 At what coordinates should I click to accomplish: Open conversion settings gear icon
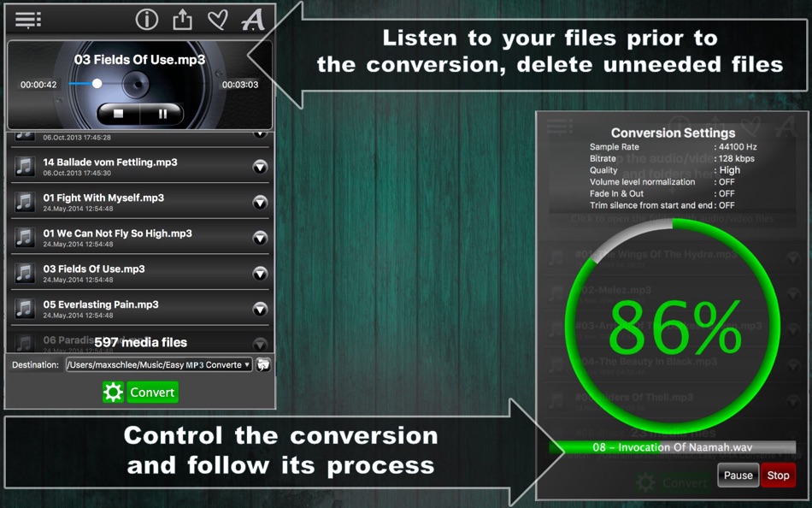114,392
